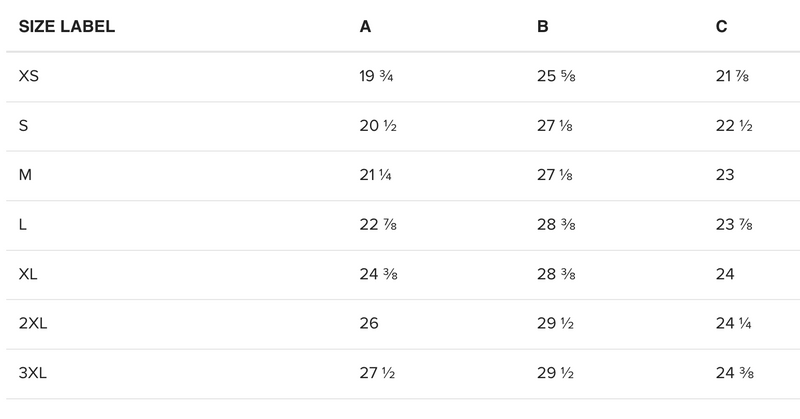Click the M size row label
The width and height of the screenshot is (800, 419).
(x=26, y=176)
